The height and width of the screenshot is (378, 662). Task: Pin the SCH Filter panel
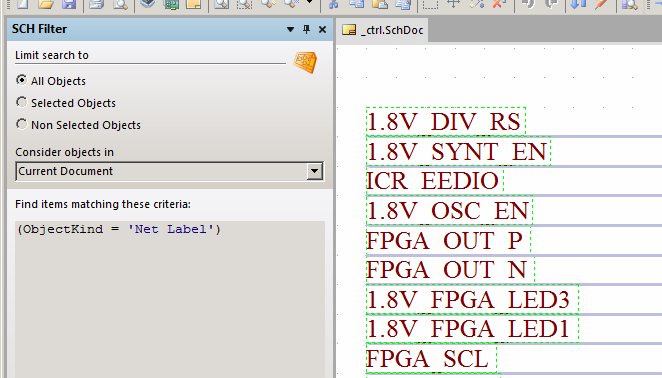pos(307,30)
